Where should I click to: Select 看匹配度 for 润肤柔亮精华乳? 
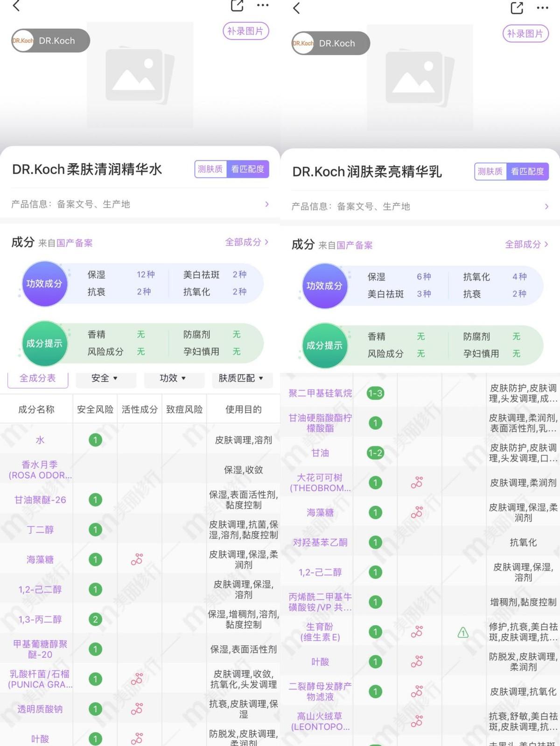(528, 171)
